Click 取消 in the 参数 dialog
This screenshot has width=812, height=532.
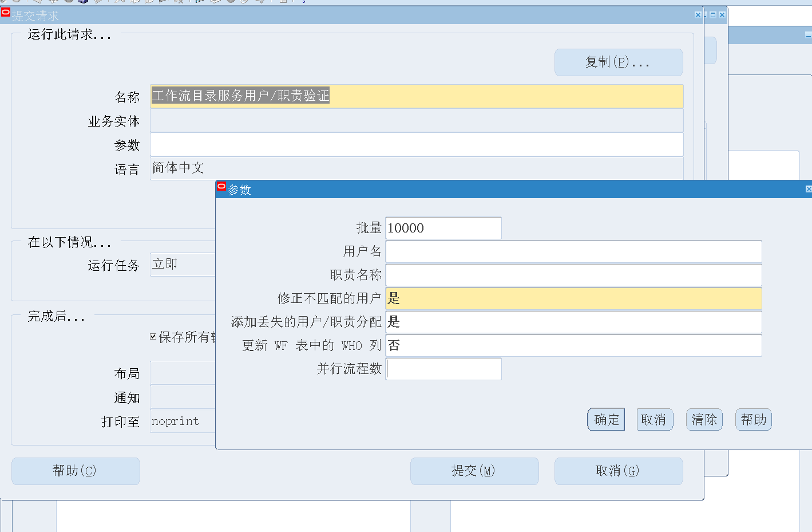[x=655, y=420]
